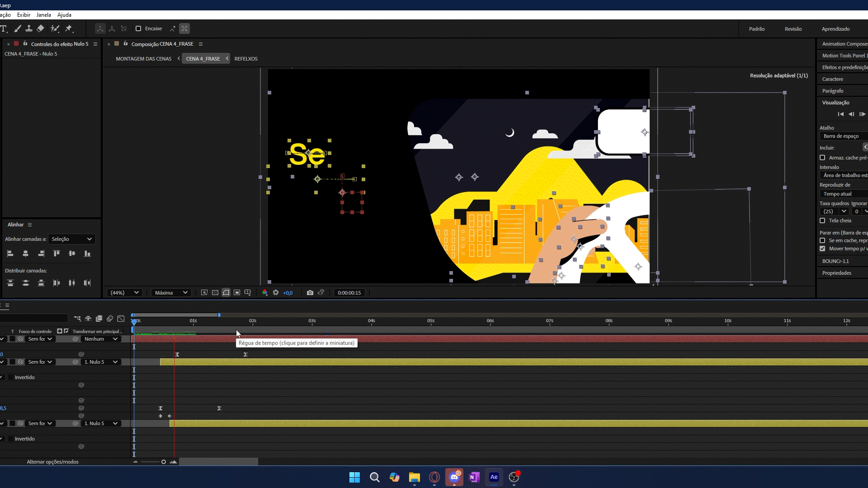Click Alternar opções/modos at timeline bottom
This screenshot has height=488, width=868.
52,462
